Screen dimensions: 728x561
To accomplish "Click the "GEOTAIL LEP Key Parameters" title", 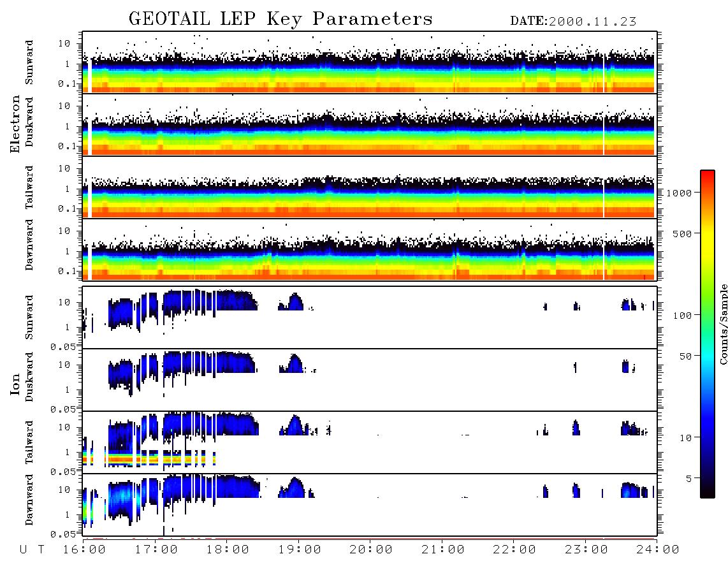I will click(x=280, y=19).
